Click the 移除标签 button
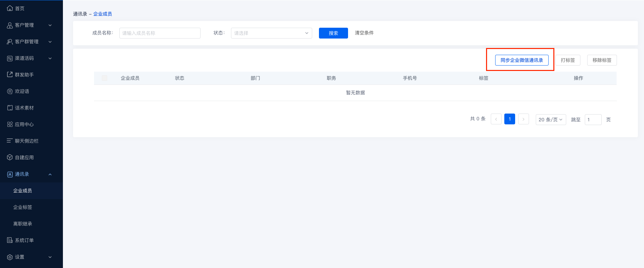644x268 pixels. [602, 60]
